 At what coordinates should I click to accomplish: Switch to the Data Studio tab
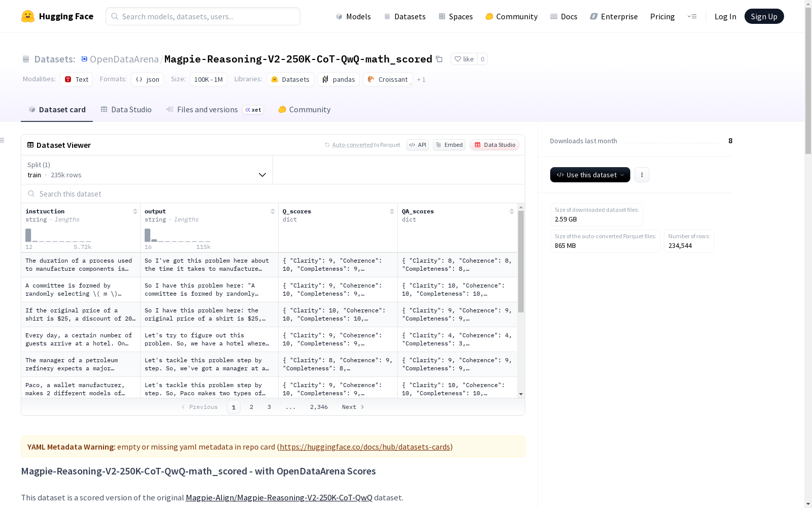coord(126,110)
